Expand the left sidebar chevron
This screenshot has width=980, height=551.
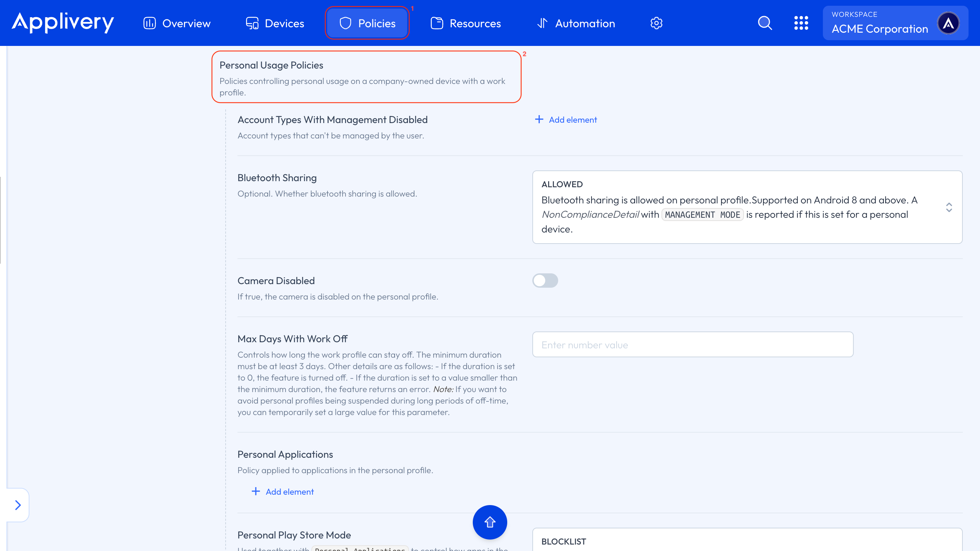pos(18,505)
